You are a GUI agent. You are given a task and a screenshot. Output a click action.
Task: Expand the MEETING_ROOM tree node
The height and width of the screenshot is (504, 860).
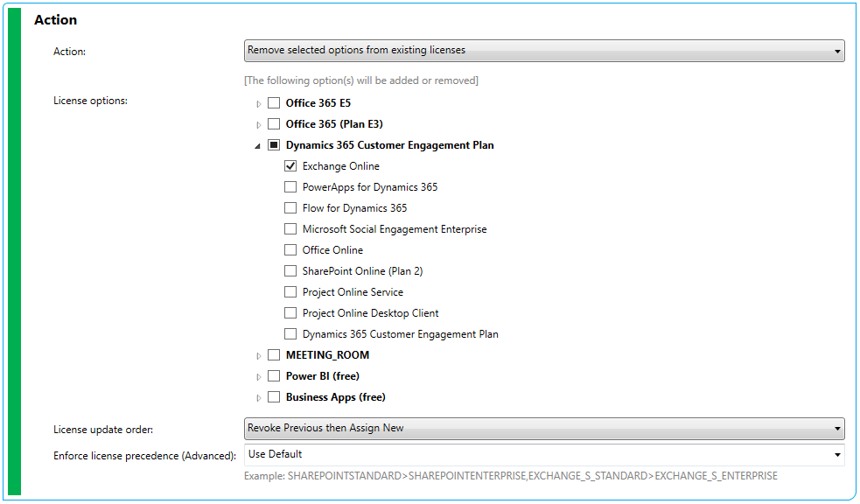(x=257, y=354)
